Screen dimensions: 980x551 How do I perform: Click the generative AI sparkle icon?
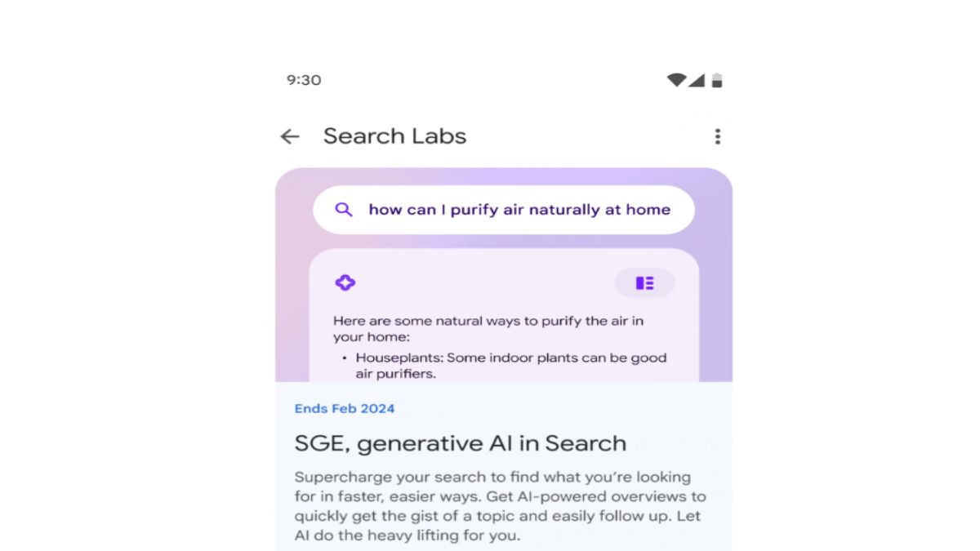345,283
